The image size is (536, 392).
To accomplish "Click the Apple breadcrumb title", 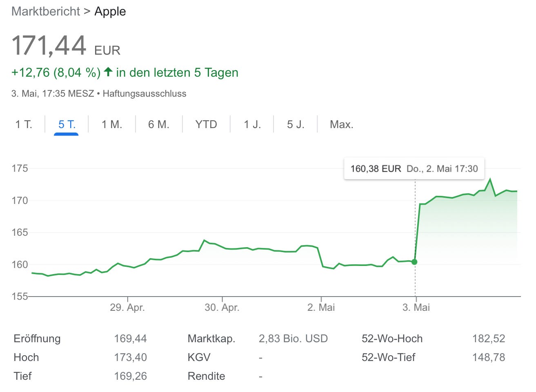I will pyautogui.click(x=110, y=11).
